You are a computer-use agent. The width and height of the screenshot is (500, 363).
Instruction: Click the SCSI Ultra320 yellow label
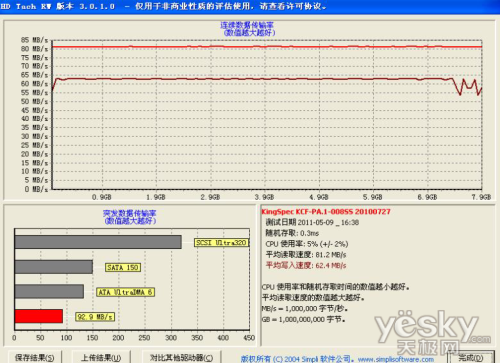pyautogui.click(x=221, y=243)
